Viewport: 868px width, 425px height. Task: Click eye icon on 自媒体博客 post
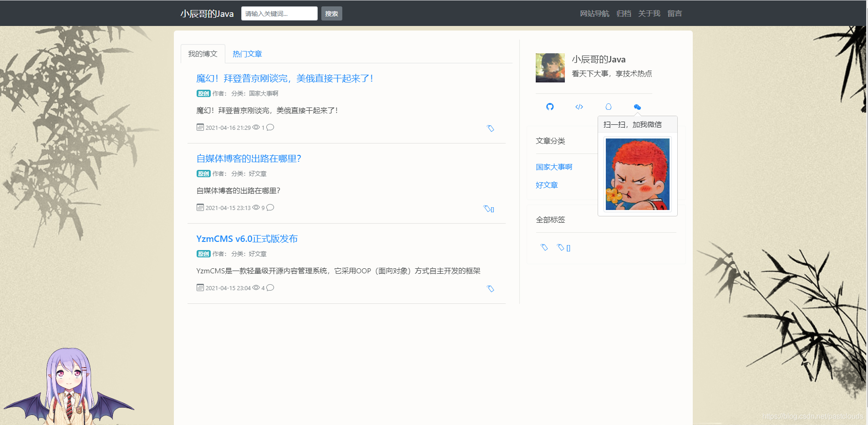coord(256,207)
